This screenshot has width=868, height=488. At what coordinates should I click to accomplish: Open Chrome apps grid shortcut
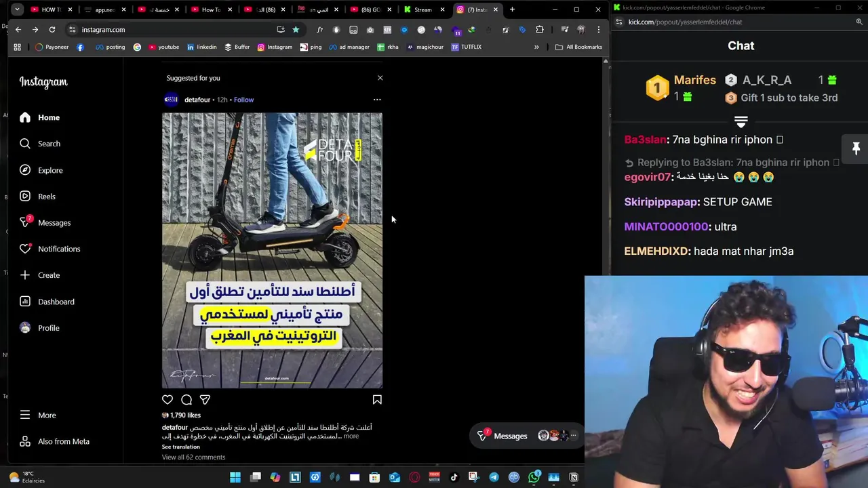(x=17, y=47)
